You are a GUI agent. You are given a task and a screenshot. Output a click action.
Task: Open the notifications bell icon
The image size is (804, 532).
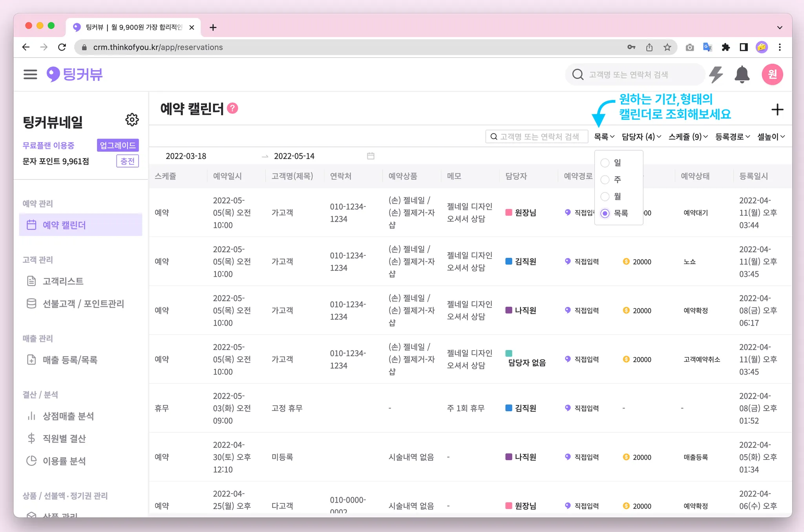pyautogui.click(x=742, y=74)
